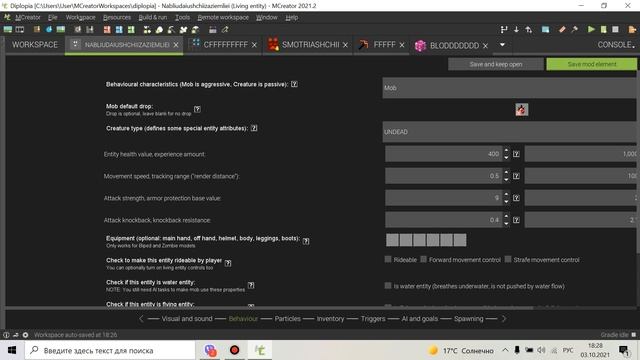Click the help icon beside water entity label

click(251, 285)
